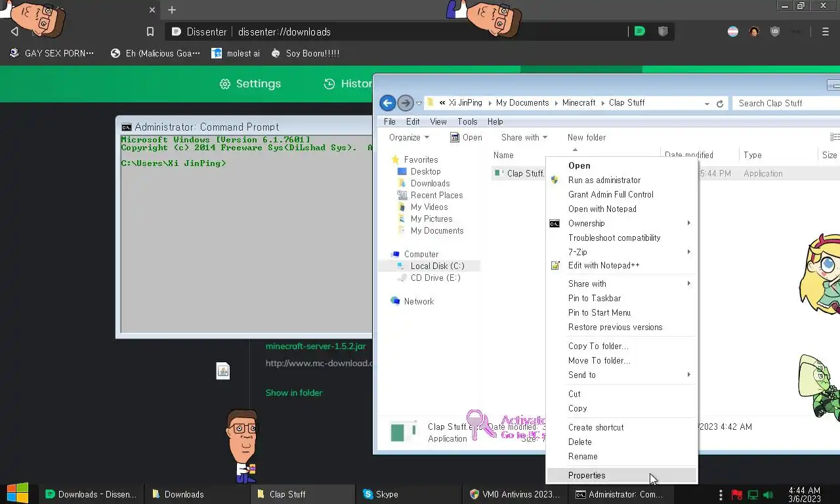The height and width of the screenshot is (504, 840).
Task: Expand the 7-Zip submenu
Action: tap(621, 252)
